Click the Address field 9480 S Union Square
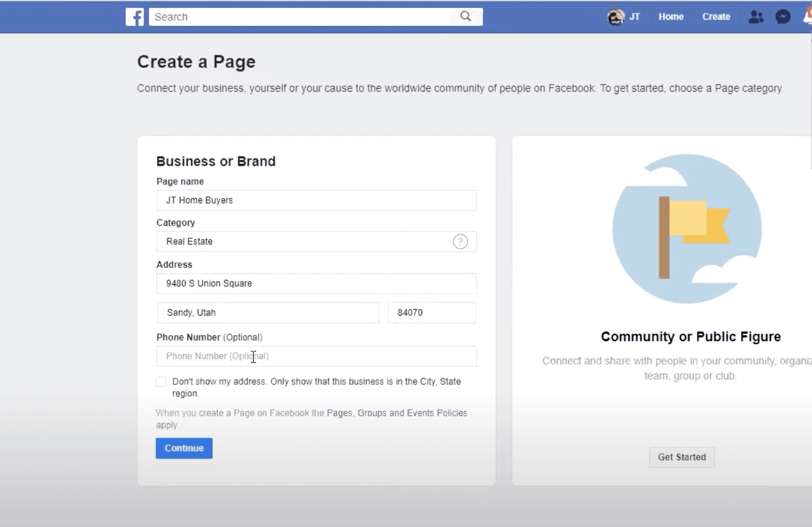This screenshot has height=527, width=812. tap(317, 284)
